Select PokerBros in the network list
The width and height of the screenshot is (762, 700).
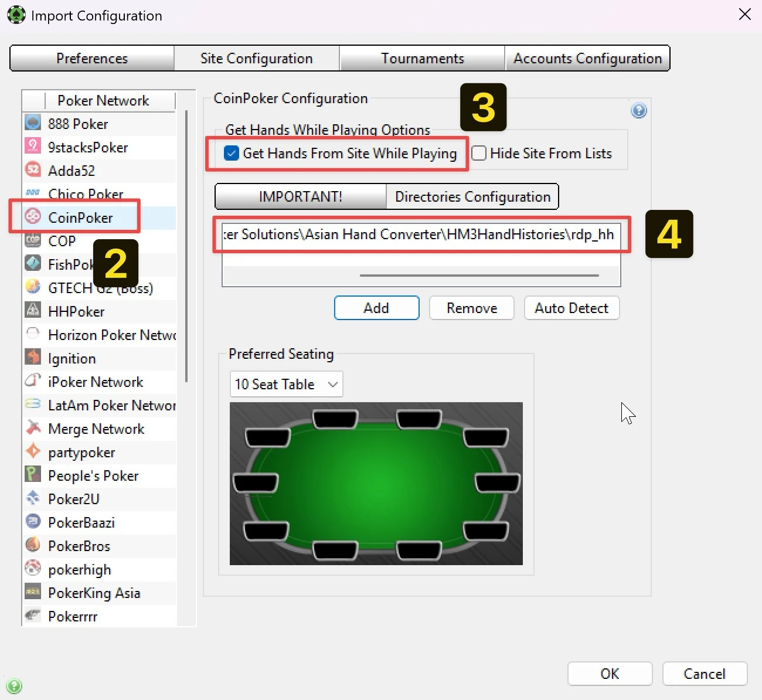point(100,546)
